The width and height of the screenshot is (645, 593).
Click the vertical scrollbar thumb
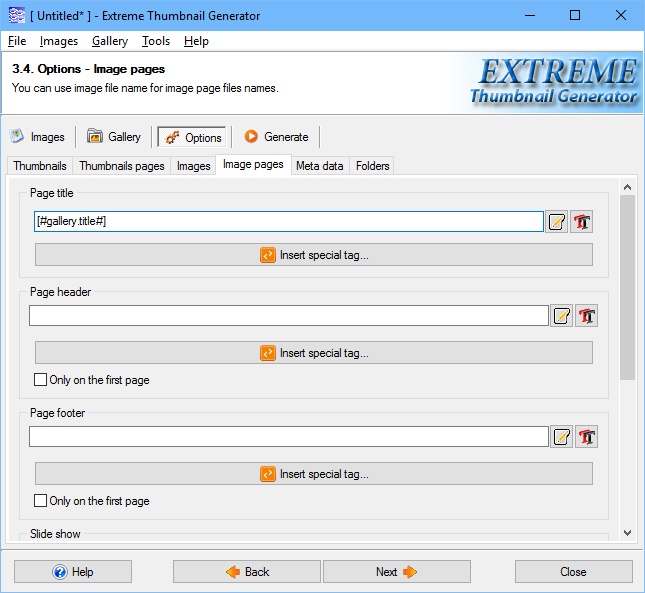(627, 287)
